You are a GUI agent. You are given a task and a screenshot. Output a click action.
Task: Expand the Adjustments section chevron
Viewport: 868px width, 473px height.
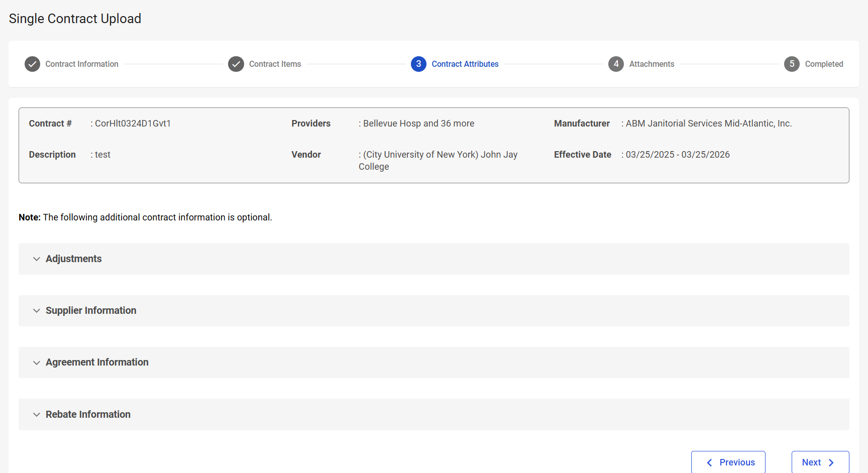(x=37, y=259)
